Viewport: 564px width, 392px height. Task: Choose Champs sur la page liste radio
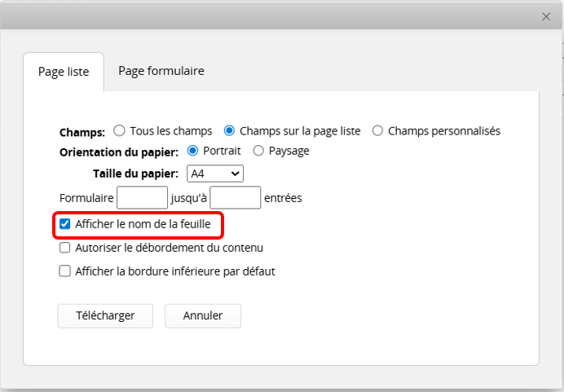(x=230, y=130)
